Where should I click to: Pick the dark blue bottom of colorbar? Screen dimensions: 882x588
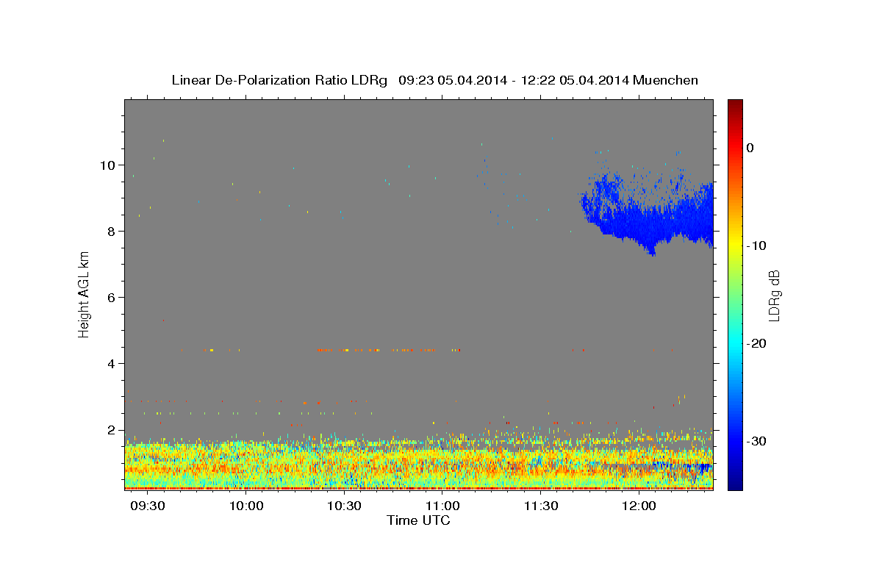735,484
